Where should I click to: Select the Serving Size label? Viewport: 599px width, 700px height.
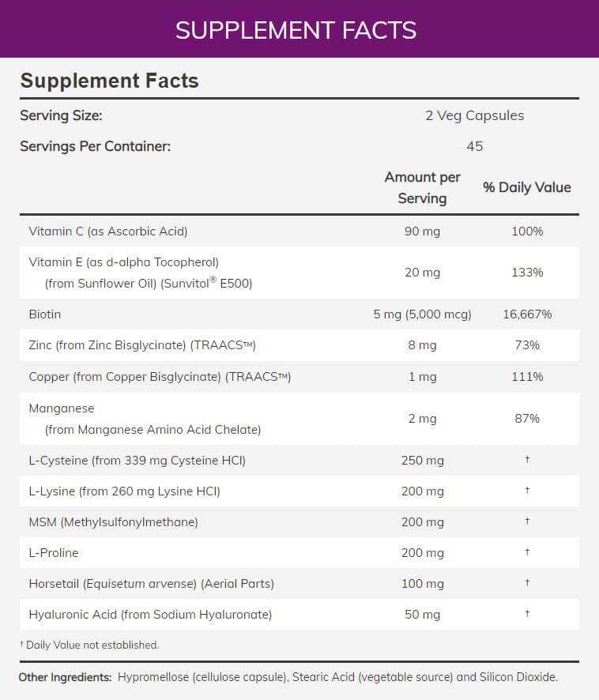click(x=61, y=115)
